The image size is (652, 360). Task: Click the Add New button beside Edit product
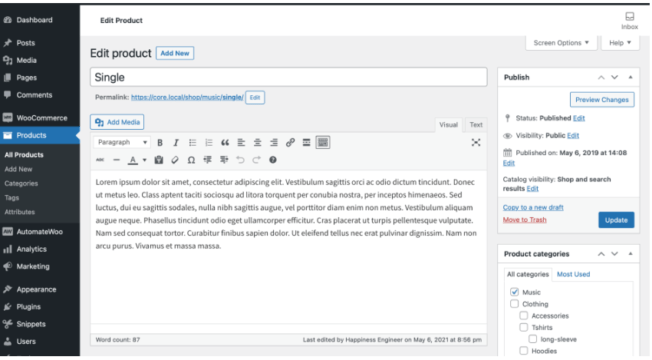(x=175, y=53)
